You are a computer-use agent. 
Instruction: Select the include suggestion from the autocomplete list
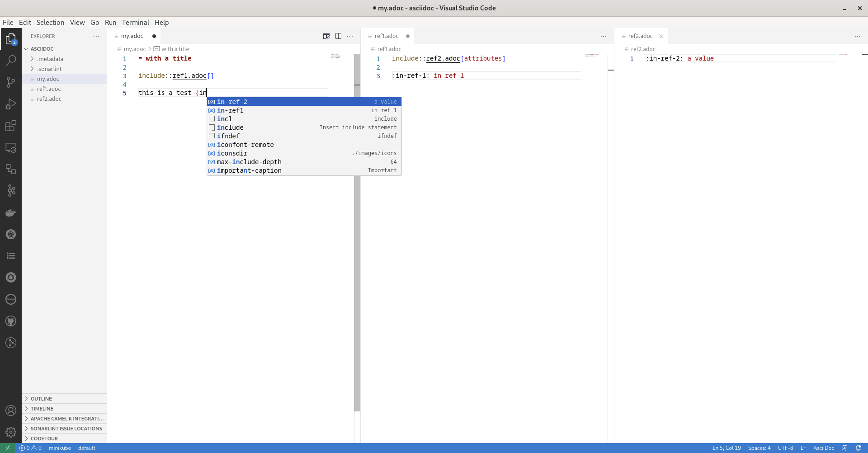[231, 127]
